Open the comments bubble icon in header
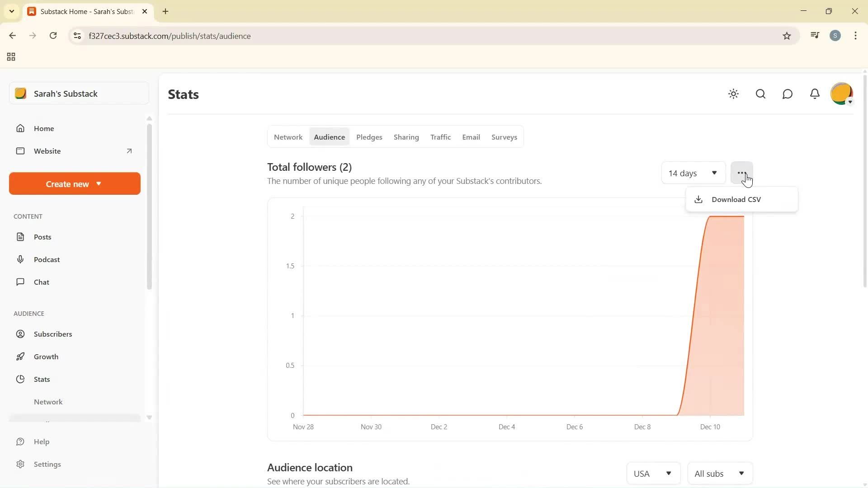The image size is (868, 488). click(788, 94)
